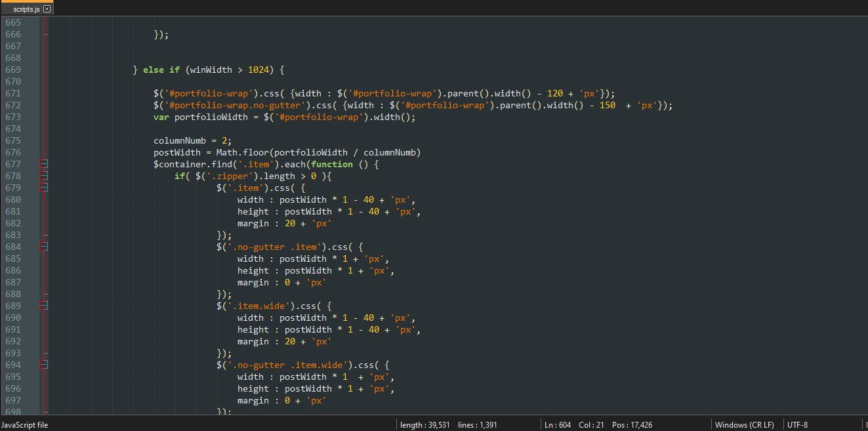The width and height of the screenshot is (868, 431).
Task: Click line number 687 in the gutter
Action: click(x=13, y=282)
